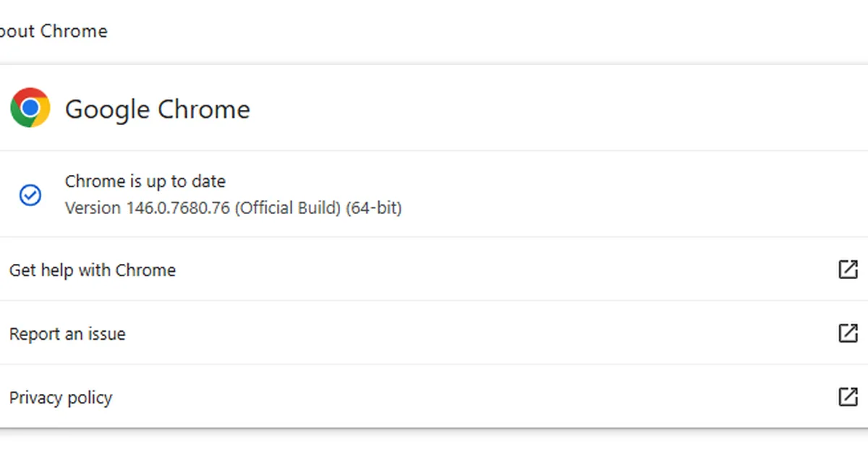The image size is (868, 454).
Task: Open Privacy policy via its external link icon
Action: coord(848,397)
